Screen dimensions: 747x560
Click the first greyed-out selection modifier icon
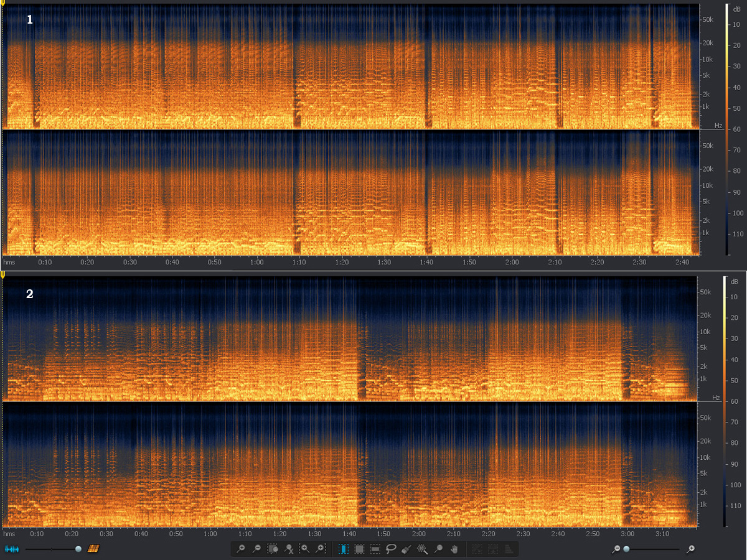pyautogui.click(x=477, y=549)
